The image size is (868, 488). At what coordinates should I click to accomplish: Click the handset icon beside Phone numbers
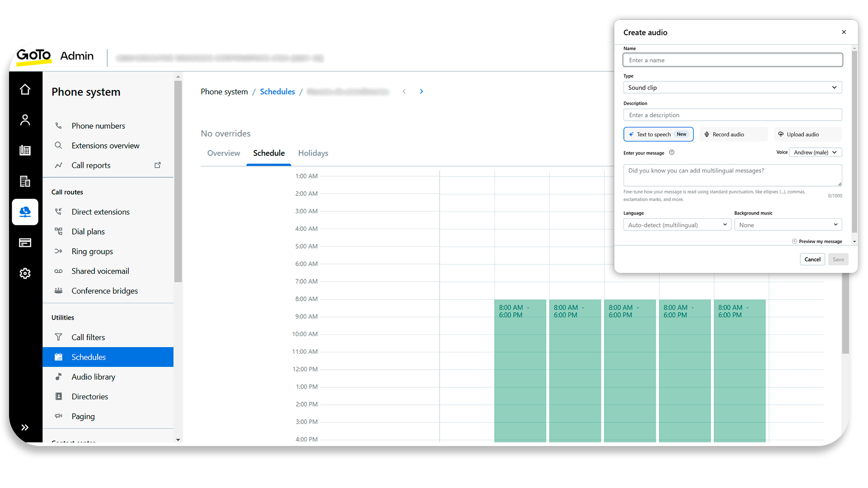tap(58, 126)
